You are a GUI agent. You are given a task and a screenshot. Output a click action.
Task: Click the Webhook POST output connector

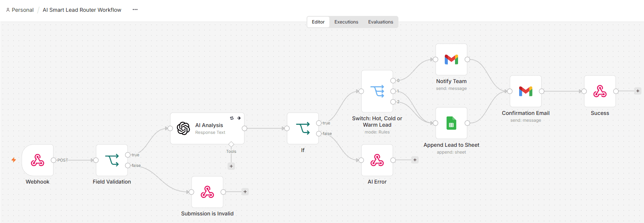click(x=54, y=160)
